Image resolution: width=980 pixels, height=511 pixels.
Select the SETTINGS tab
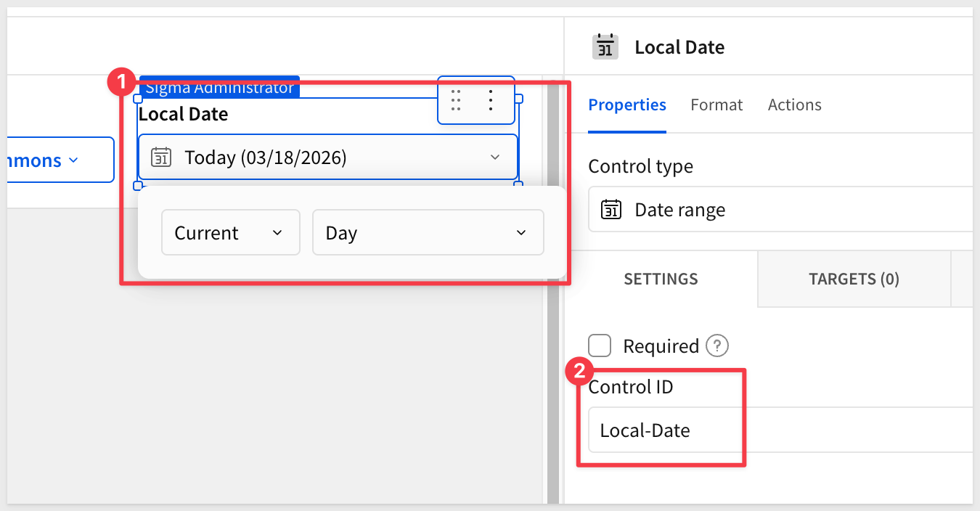[x=661, y=279]
